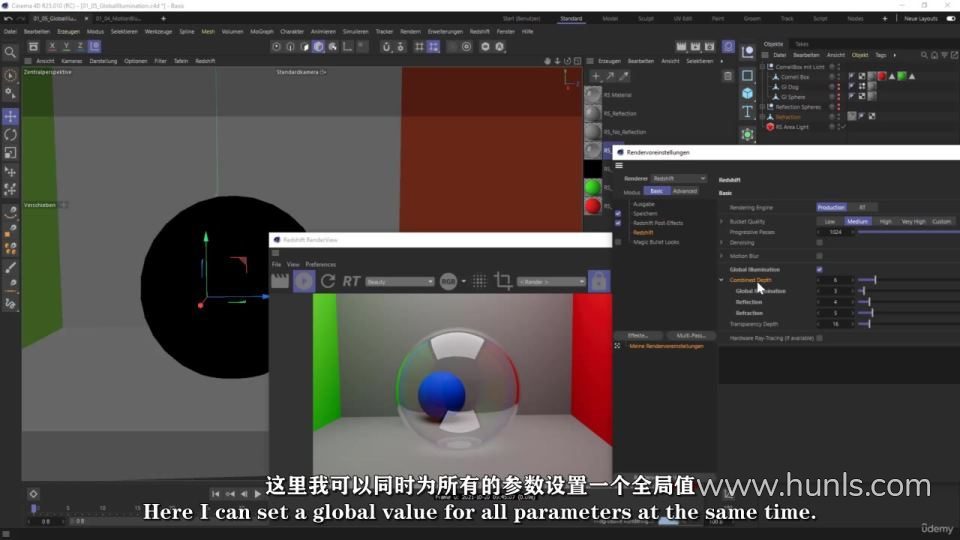Enable the Motion Blur checkbox

coord(819,256)
